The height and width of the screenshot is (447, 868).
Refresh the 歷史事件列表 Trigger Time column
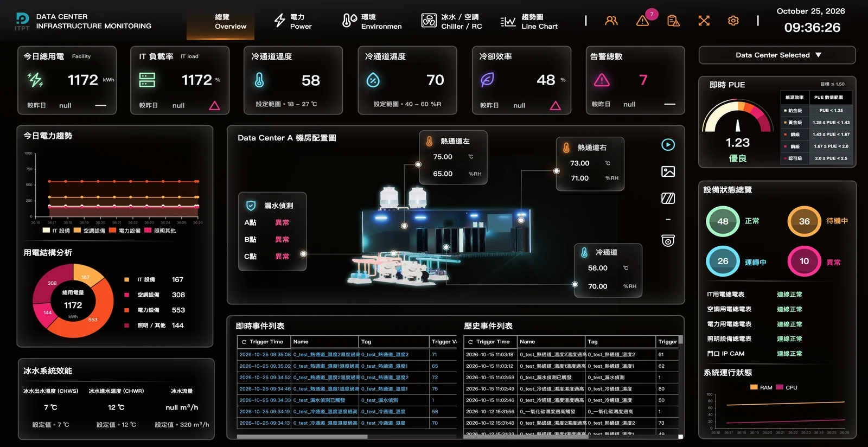[470, 342]
